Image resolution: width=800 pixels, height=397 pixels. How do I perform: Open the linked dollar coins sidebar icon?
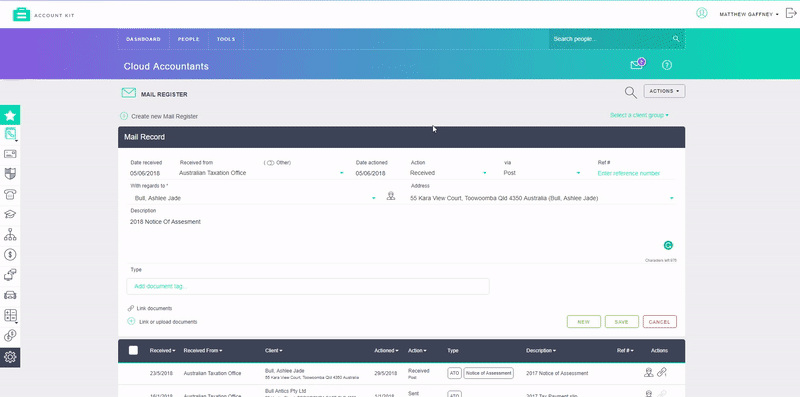point(10,335)
